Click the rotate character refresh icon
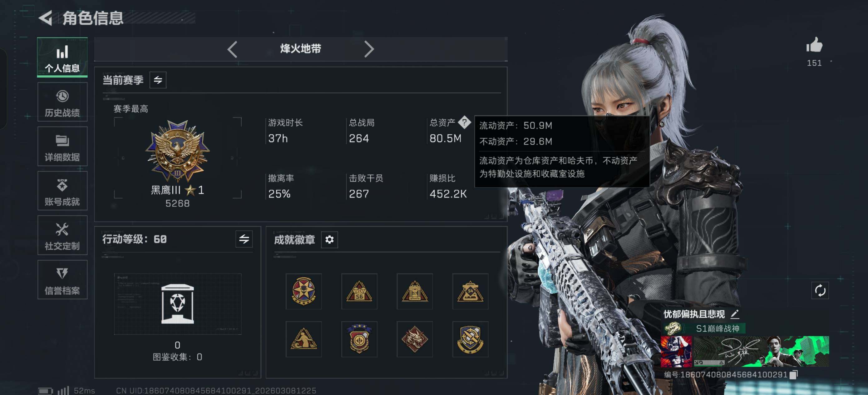The image size is (868, 395). (820, 290)
